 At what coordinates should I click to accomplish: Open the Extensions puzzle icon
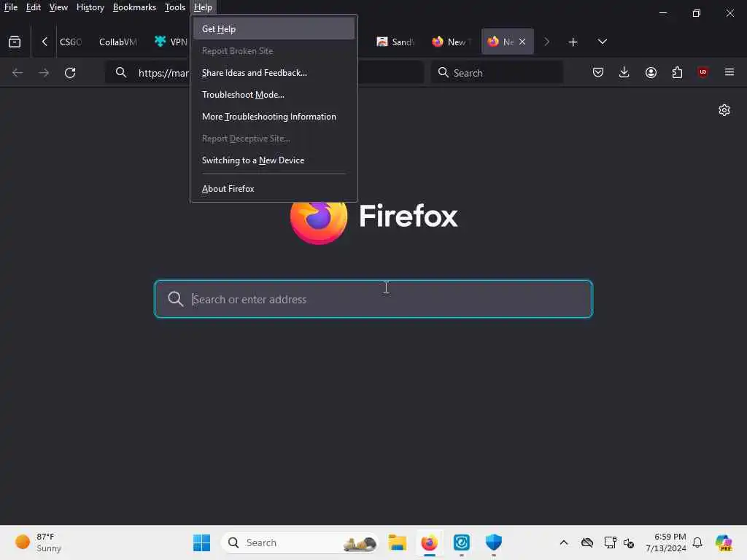point(677,72)
